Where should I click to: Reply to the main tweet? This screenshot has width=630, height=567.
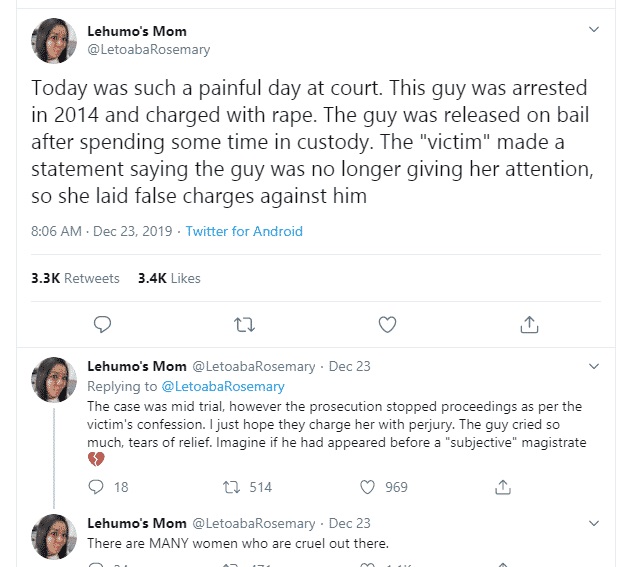pos(101,323)
